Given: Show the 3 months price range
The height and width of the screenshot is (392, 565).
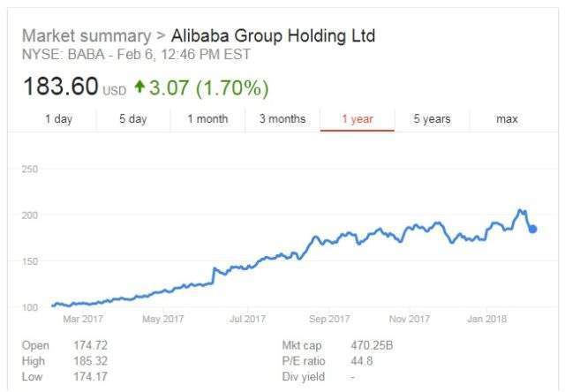Looking at the screenshot, I should [282, 119].
